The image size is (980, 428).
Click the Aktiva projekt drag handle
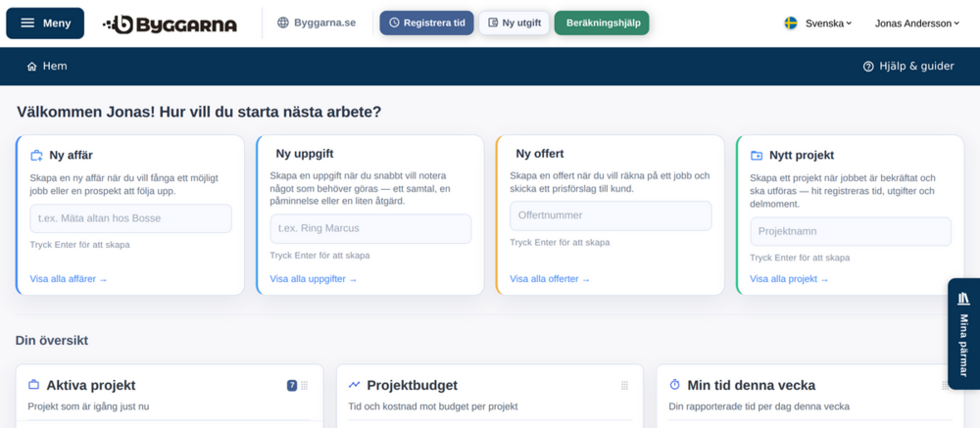305,386
